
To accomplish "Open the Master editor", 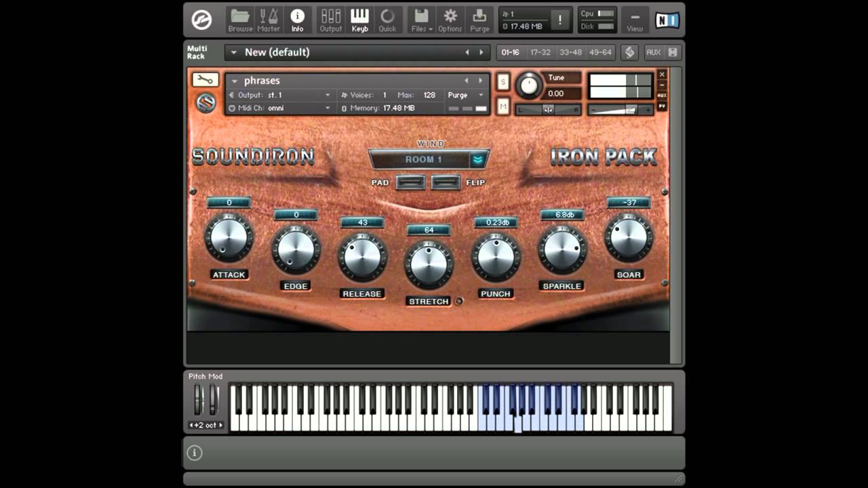I will click(x=269, y=20).
